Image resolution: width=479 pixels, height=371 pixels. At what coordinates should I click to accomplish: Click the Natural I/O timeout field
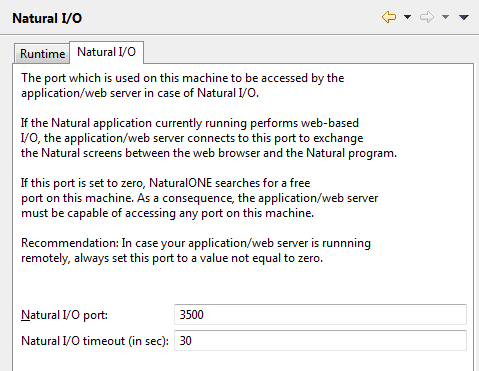[320, 341]
